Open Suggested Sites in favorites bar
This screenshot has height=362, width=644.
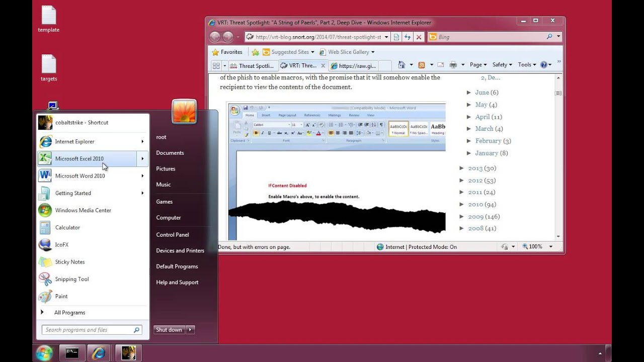point(288,52)
